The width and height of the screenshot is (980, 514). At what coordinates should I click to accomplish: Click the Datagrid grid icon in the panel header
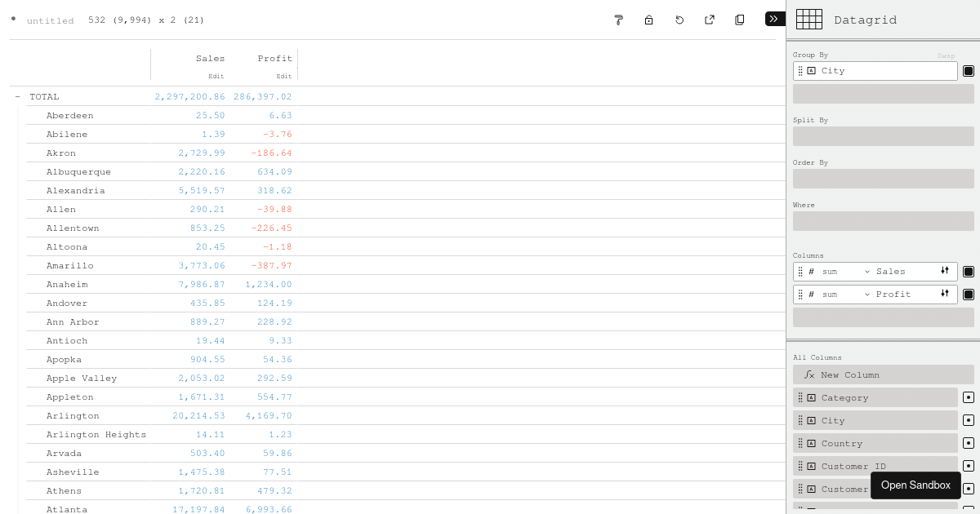[809, 19]
